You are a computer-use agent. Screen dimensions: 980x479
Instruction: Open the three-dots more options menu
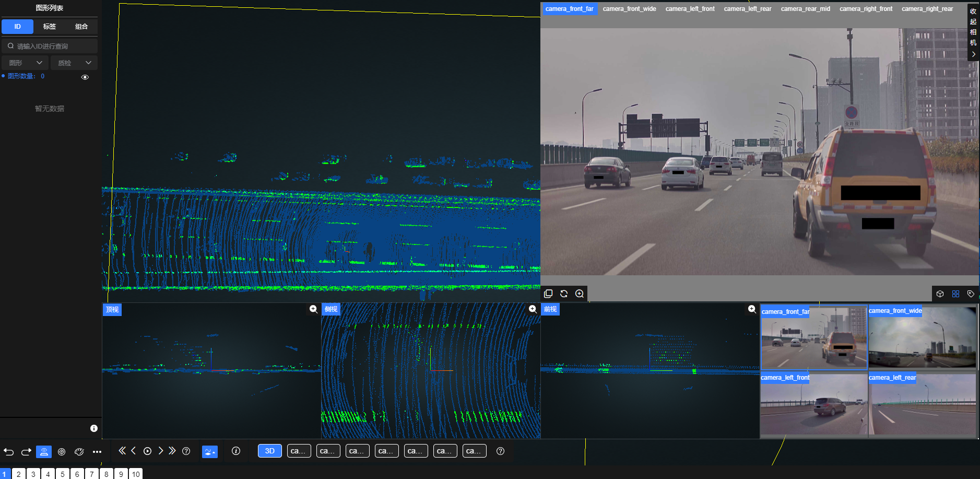click(97, 452)
